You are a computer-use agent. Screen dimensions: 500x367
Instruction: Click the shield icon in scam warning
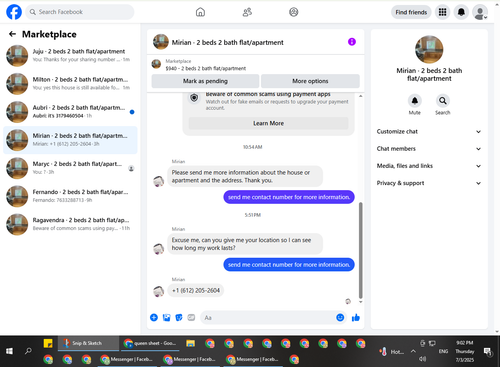(x=194, y=98)
